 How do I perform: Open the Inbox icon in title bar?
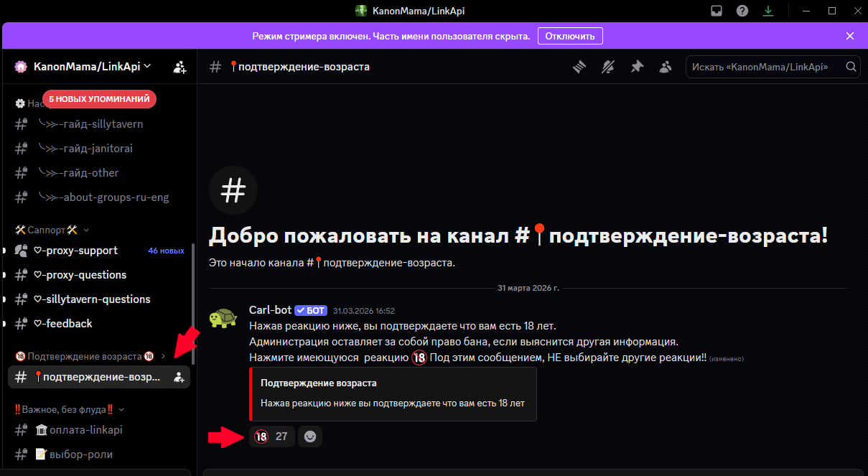pyautogui.click(x=718, y=11)
